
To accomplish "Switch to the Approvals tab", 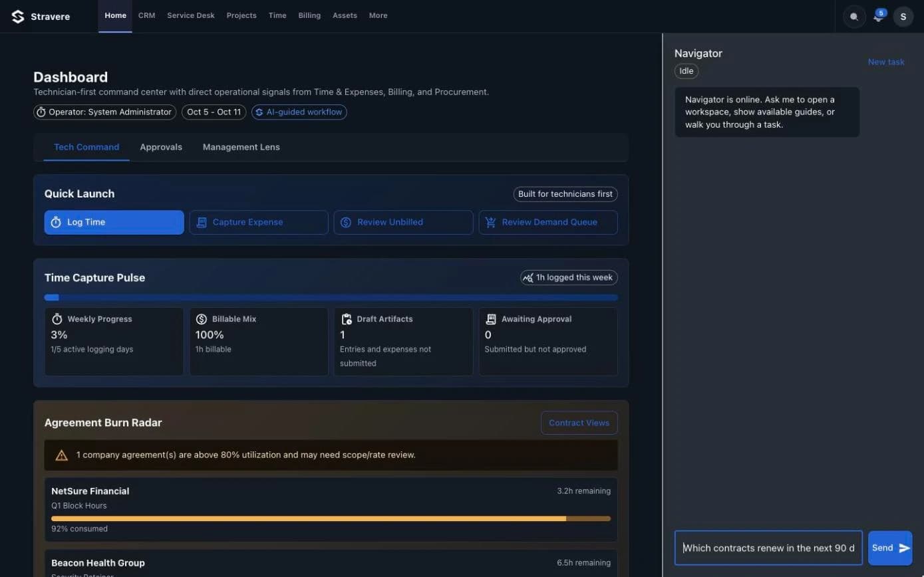I will pos(161,147).
